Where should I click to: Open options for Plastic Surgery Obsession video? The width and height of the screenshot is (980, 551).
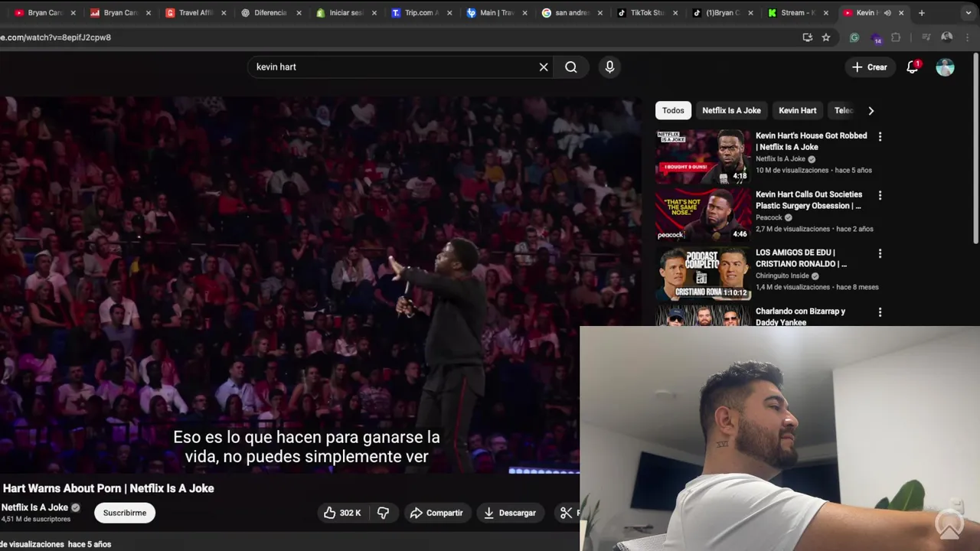[x=880, y=195]
